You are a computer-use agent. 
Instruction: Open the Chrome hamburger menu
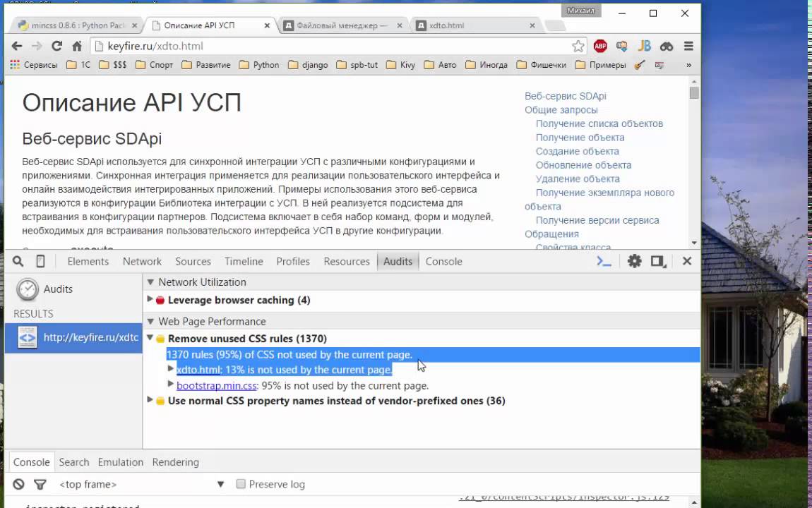(688, 46)
